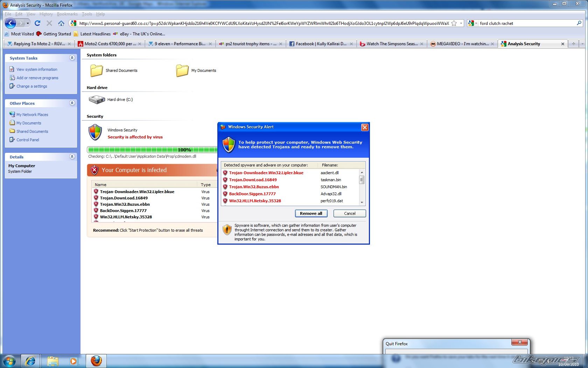
Task: Collapse the Details panel
Action: (72, 157)
